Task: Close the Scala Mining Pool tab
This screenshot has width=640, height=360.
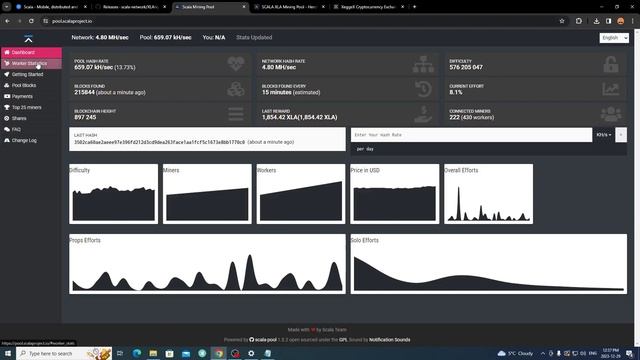Action: (244, 7)
